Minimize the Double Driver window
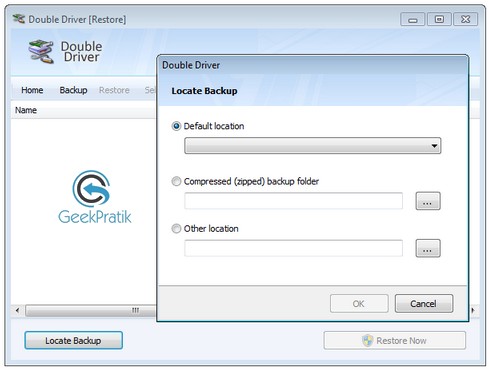489x370 pixels. click(413, 19)
